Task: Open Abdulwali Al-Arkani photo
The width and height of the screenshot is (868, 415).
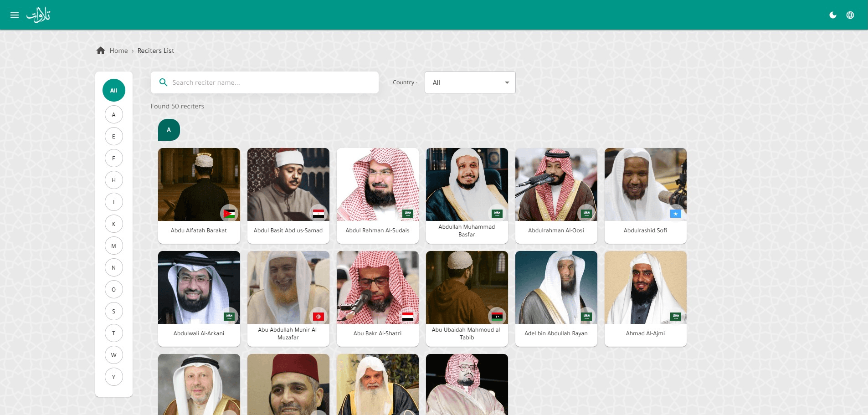Action: (x=199, y=287)
